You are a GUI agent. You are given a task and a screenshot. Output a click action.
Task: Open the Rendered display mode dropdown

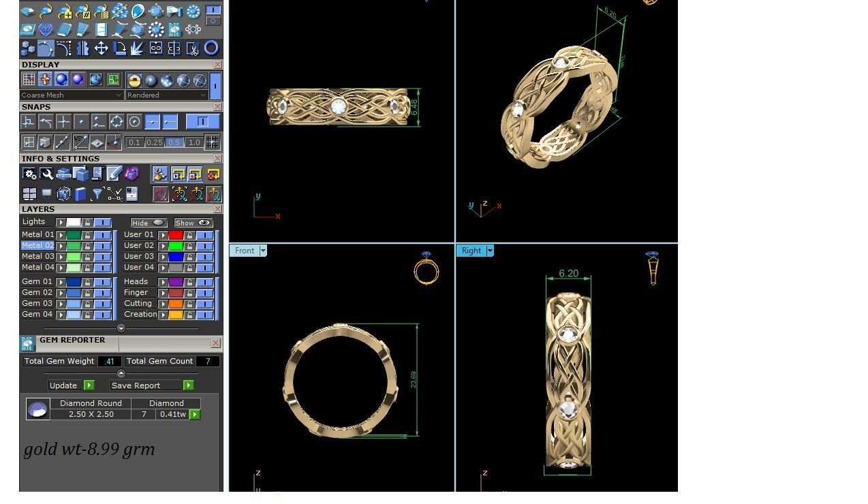coord(167,95)
